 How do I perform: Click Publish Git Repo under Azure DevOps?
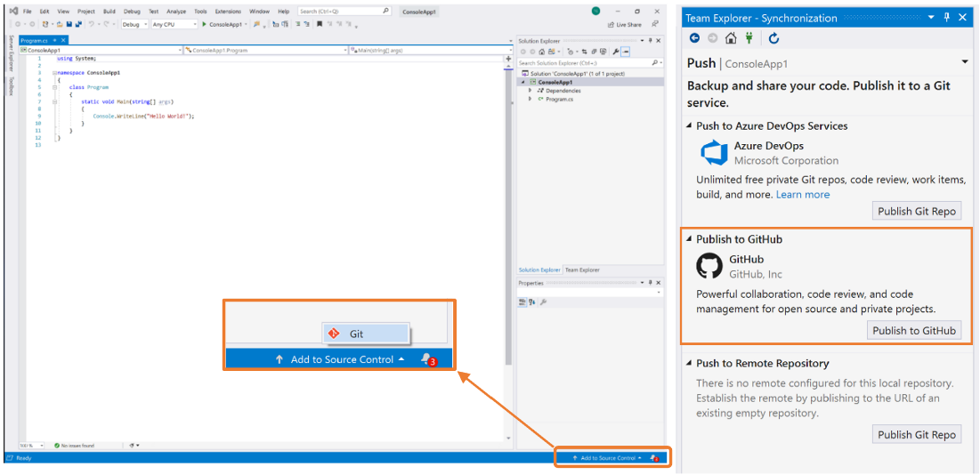[x=917, y=211]
